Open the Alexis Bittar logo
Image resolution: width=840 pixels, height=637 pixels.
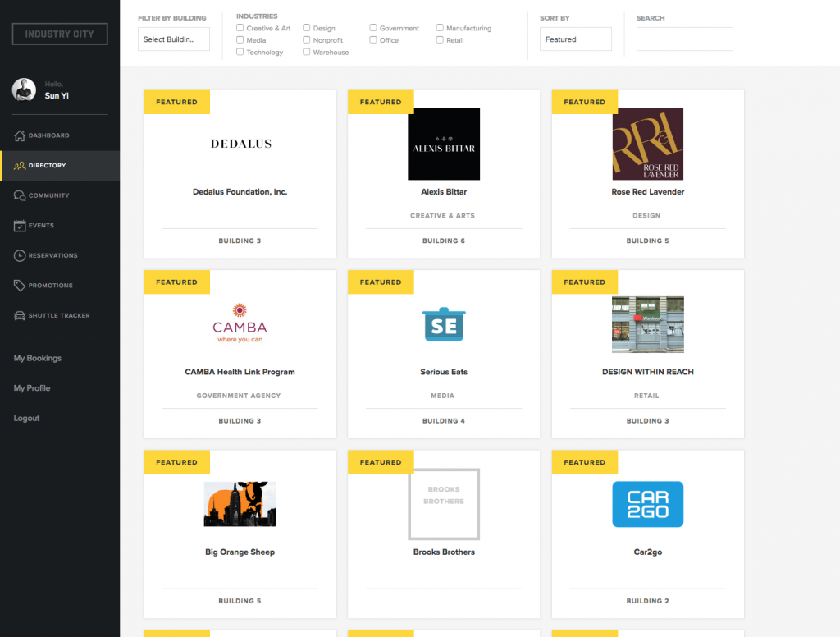click(x=444, y=144)
